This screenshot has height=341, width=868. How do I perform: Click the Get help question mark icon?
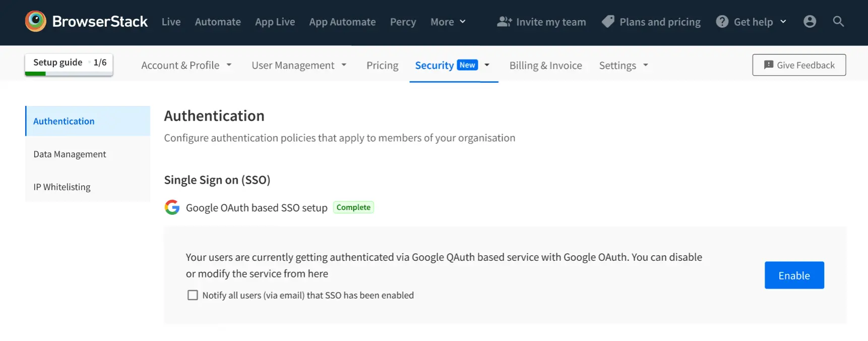tap(722, 22)
